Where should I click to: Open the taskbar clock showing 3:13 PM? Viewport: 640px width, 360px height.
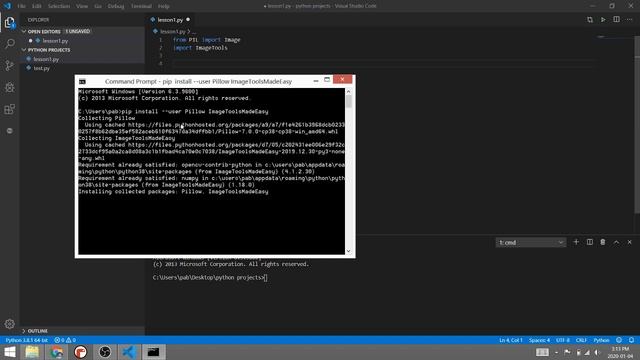(x=620, y=352)
